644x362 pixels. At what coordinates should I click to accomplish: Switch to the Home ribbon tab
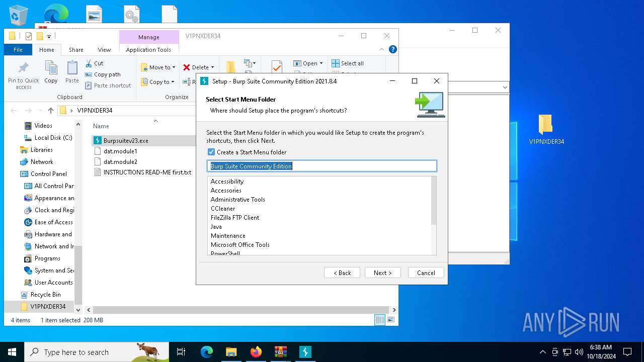47,50
